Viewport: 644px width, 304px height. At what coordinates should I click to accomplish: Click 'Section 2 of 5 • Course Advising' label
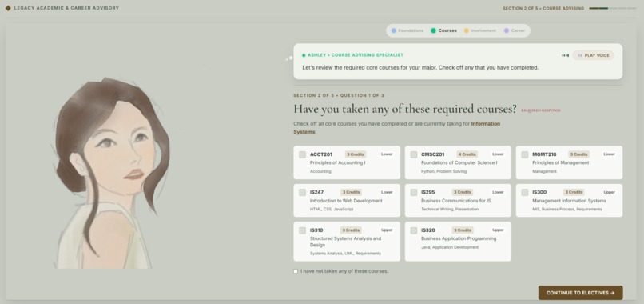pos(543,8)
